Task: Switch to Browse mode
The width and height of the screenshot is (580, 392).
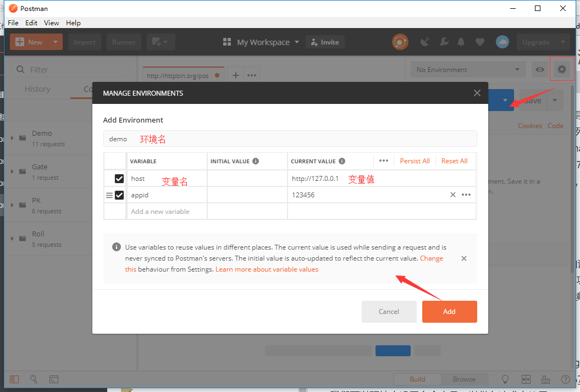Action: [464, 379]
